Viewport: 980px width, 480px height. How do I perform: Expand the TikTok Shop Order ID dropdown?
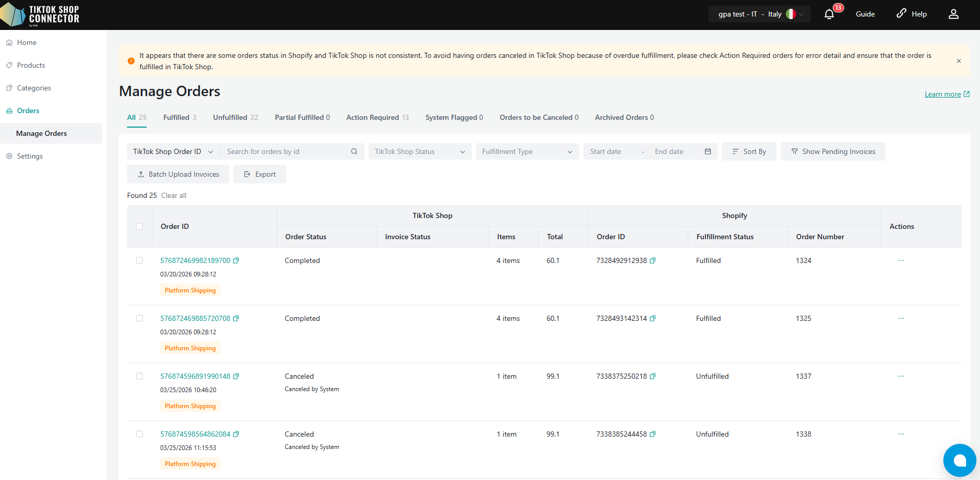click(x=173, y=151)
